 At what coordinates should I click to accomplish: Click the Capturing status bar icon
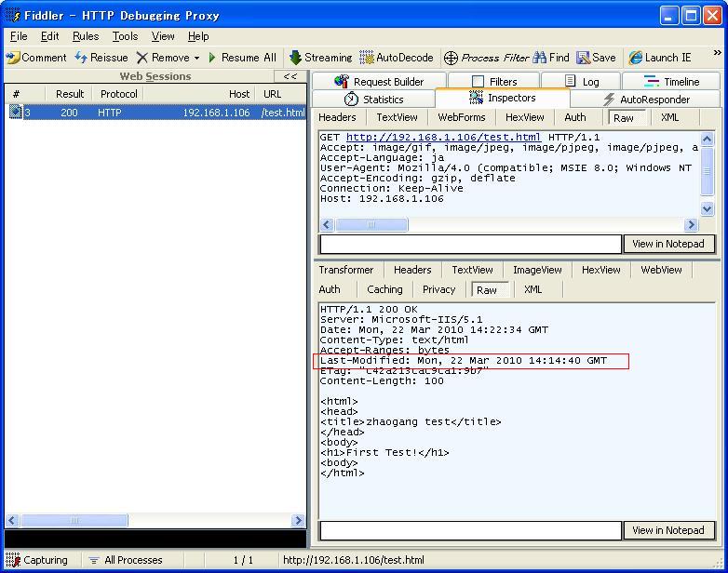tap(13, 560)
